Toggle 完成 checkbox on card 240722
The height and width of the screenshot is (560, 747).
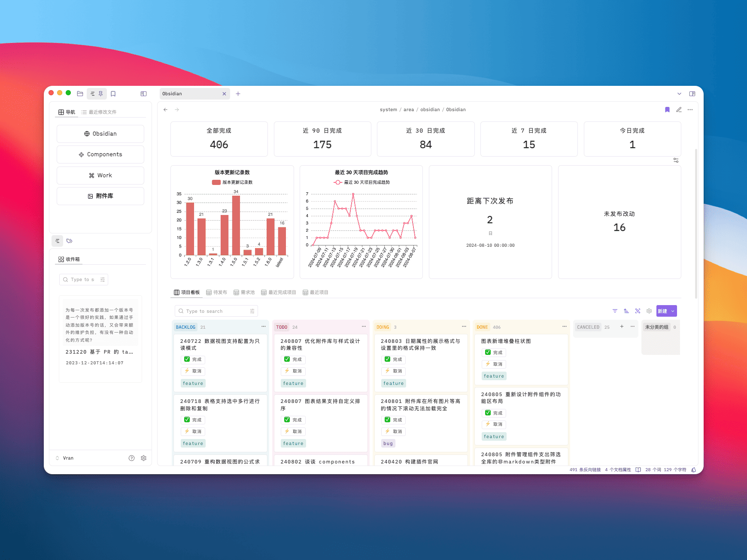[187, 359]
